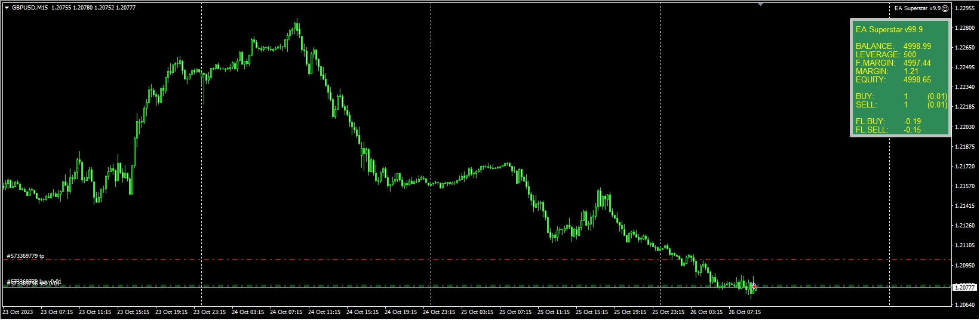Click time axis label 24 Oct 15:15
Screen dimensions: 980x320
(362, 312)
